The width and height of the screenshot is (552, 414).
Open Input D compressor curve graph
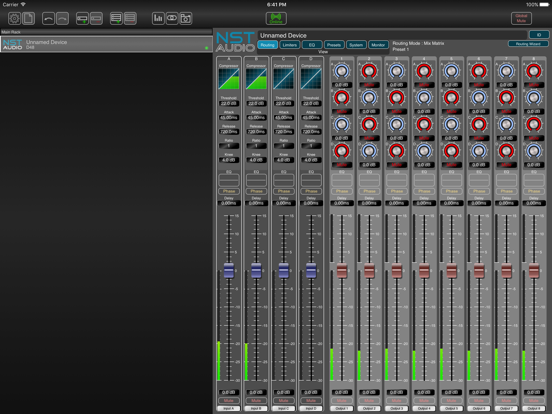pos(311,79)
